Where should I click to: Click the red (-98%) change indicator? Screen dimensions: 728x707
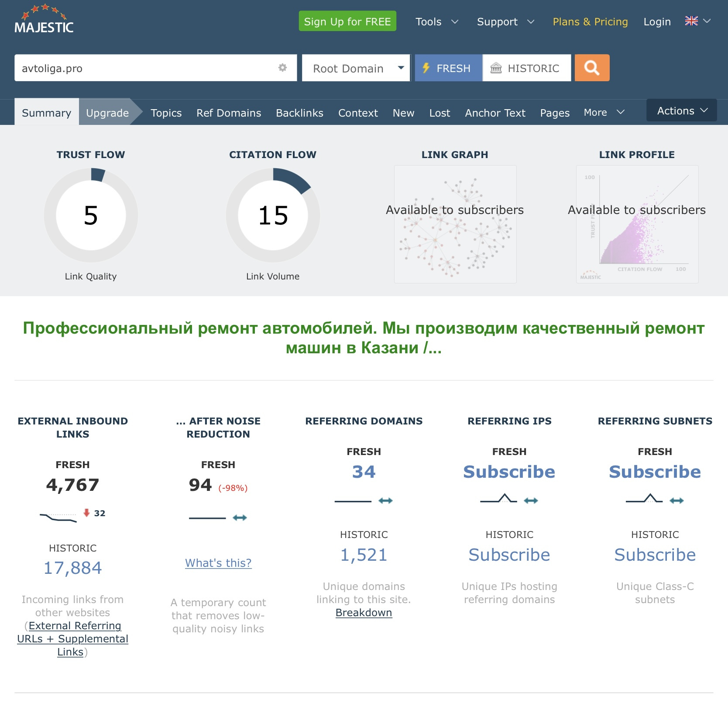pyautogui.click(x=233, y=488)
